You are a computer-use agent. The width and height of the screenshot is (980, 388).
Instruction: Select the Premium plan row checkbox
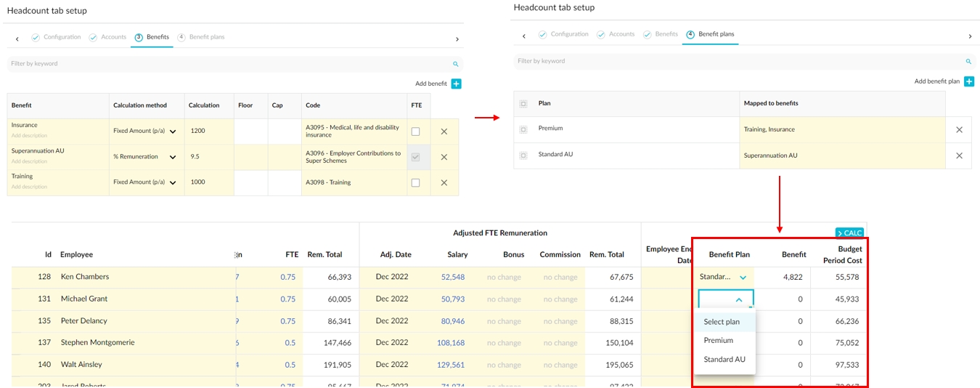(523, 129)
